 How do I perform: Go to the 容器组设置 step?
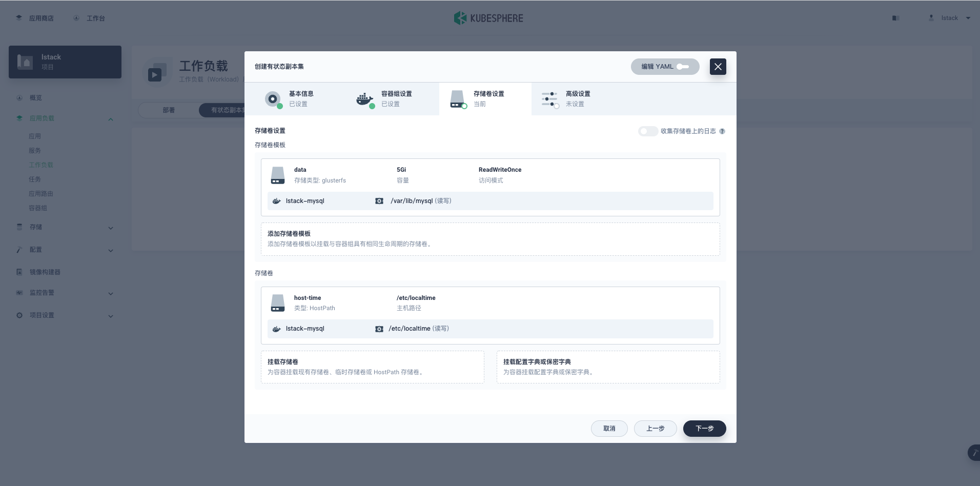(x=393, y=98)
